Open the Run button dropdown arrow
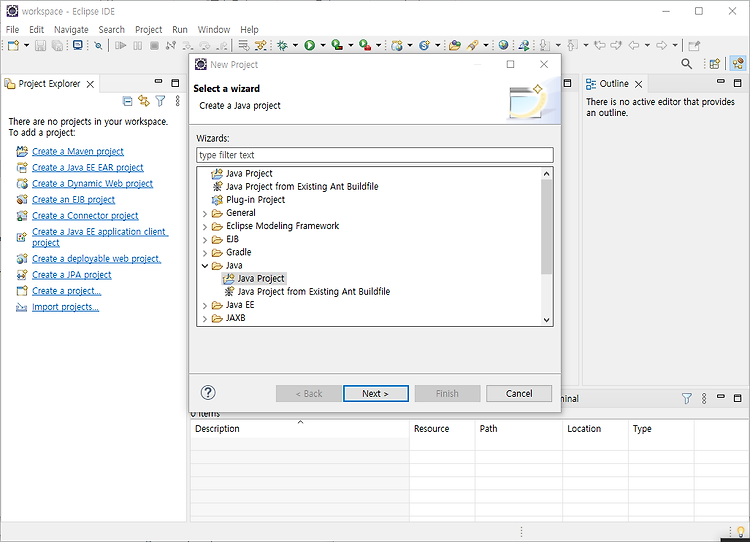 coord(323,45)
